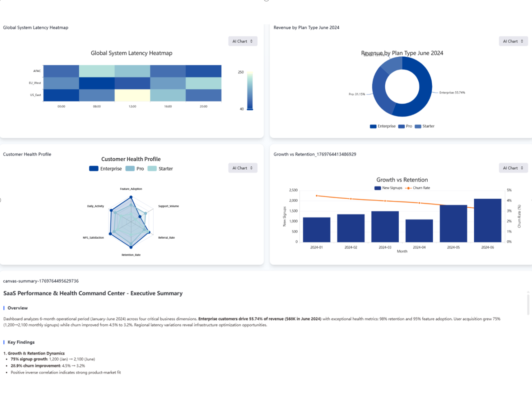Click the heatmap color scale bar
Screen dimensions: 532x397
[250, 90]
